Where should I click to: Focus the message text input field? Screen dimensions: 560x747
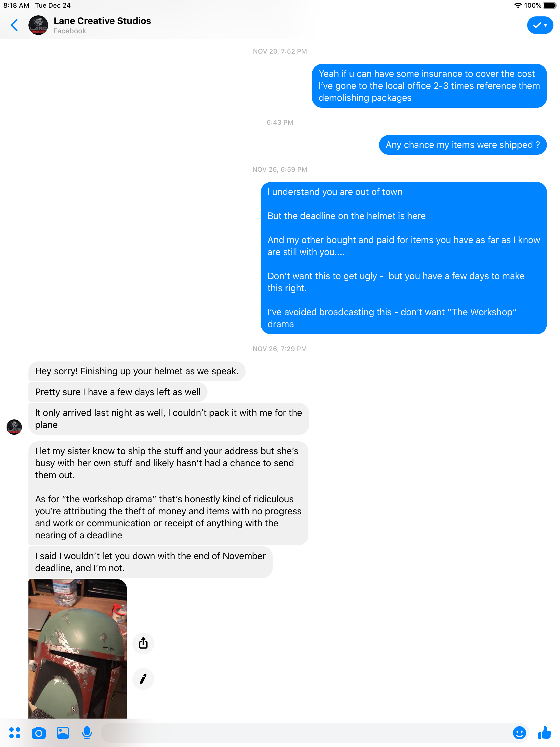(x=304, y=733)
